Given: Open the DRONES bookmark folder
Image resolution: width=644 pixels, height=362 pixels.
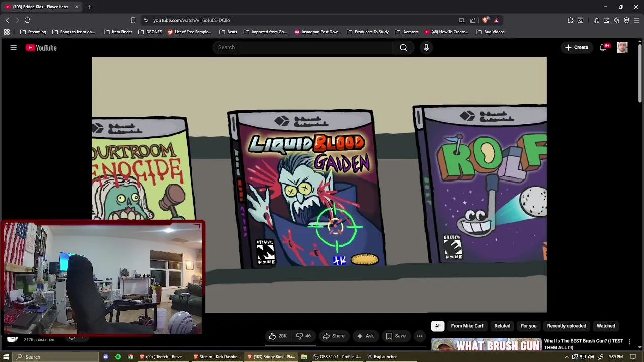Looking at the screenshot, I should (150, 32).
